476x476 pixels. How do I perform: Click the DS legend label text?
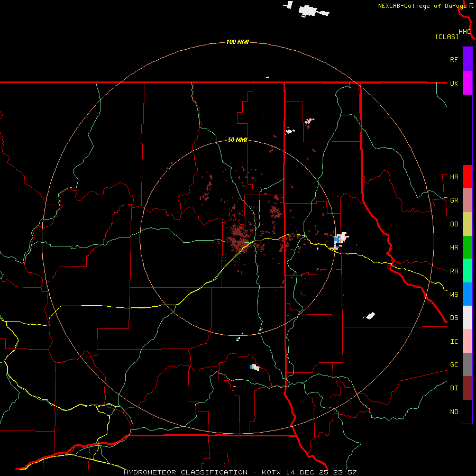point(454,318)
